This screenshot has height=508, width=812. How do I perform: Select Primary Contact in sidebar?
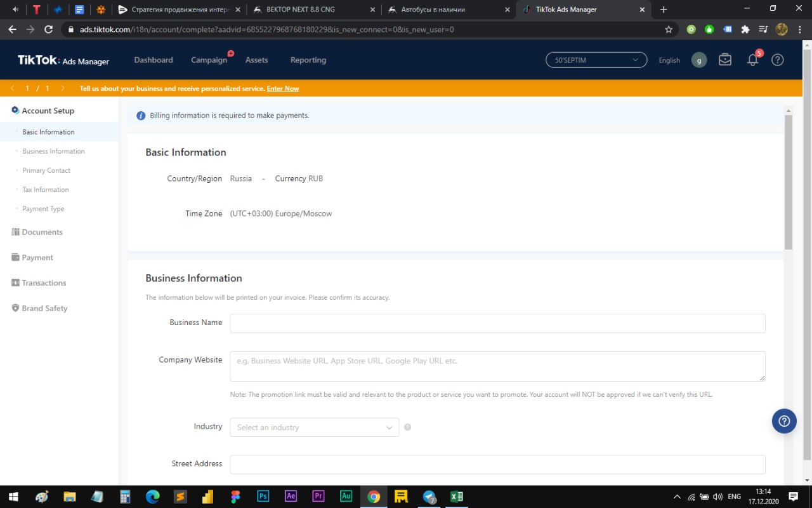click(46, 170)
